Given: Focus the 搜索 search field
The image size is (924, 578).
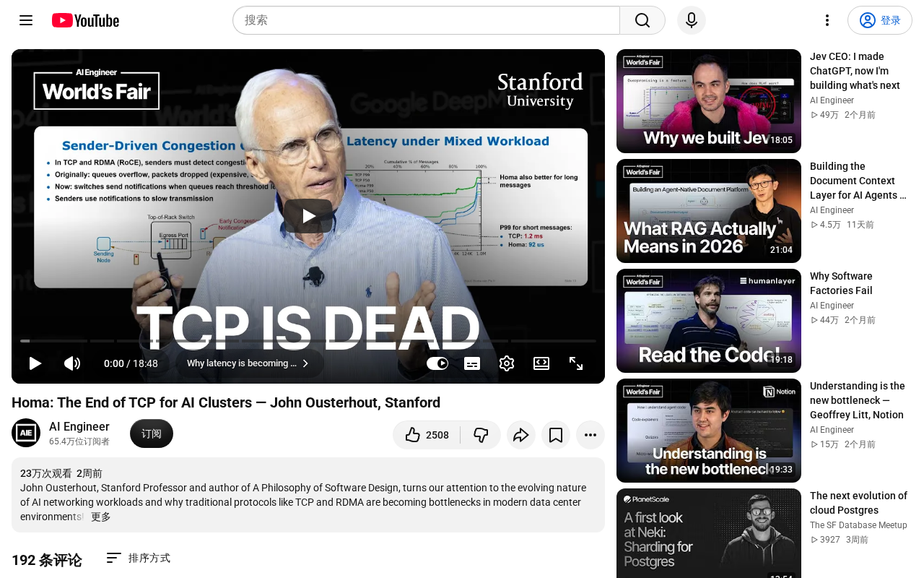Looking at the screenshot, I should [426, 20].
